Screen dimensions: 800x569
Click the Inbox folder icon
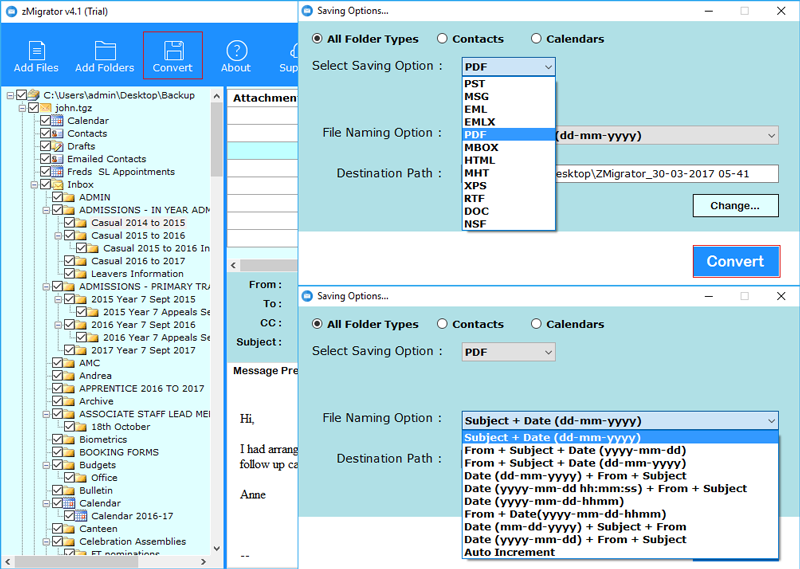58,185
